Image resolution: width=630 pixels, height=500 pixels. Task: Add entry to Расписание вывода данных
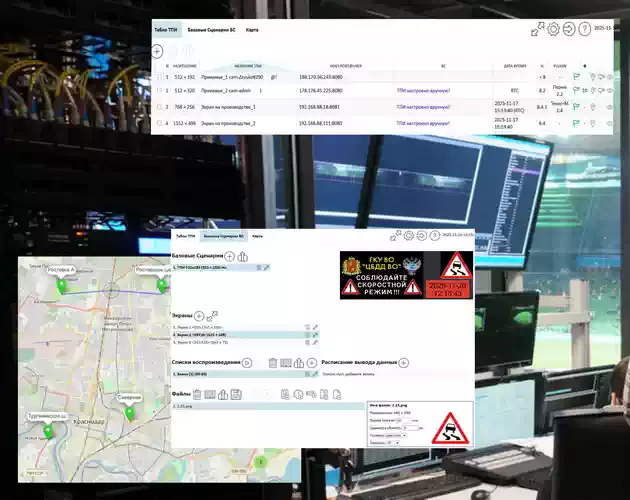coord(404,363)
